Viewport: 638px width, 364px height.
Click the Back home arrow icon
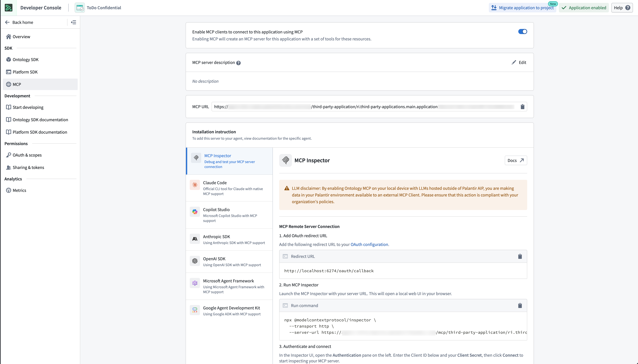coord(7,22)
